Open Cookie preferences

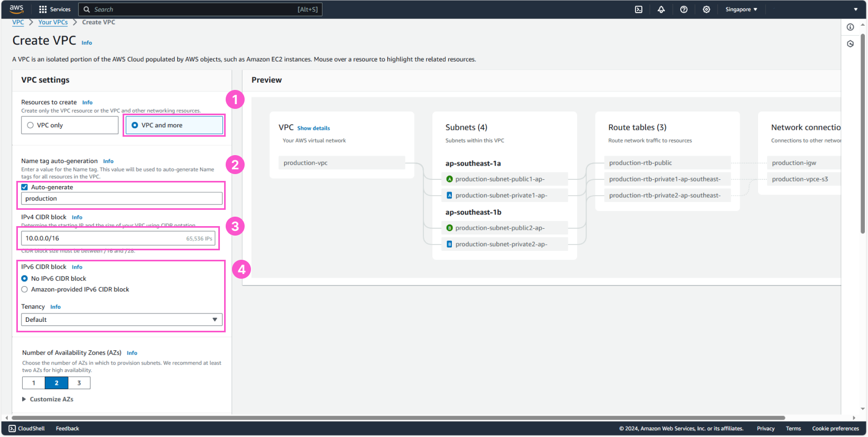(x=835, y=429)
